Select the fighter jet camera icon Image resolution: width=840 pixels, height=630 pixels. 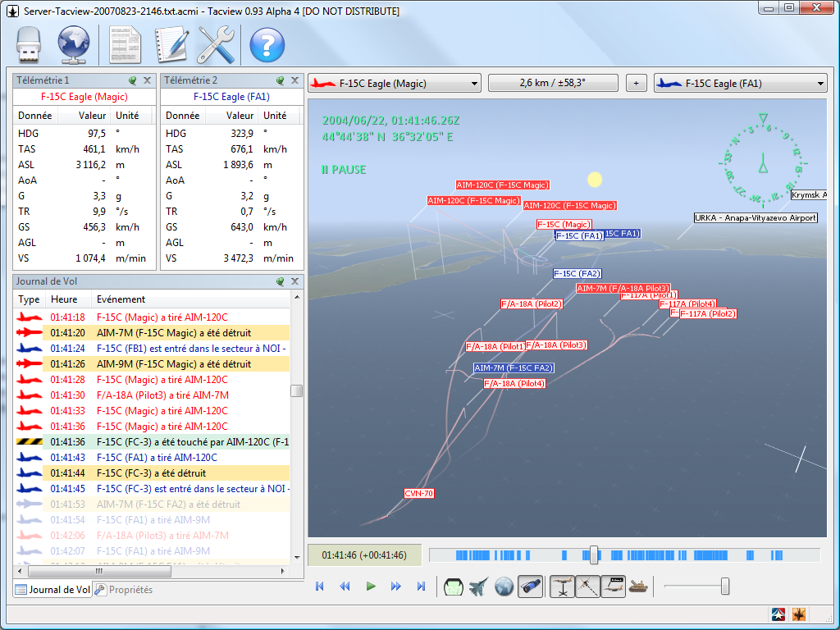(x=479, y=586)
